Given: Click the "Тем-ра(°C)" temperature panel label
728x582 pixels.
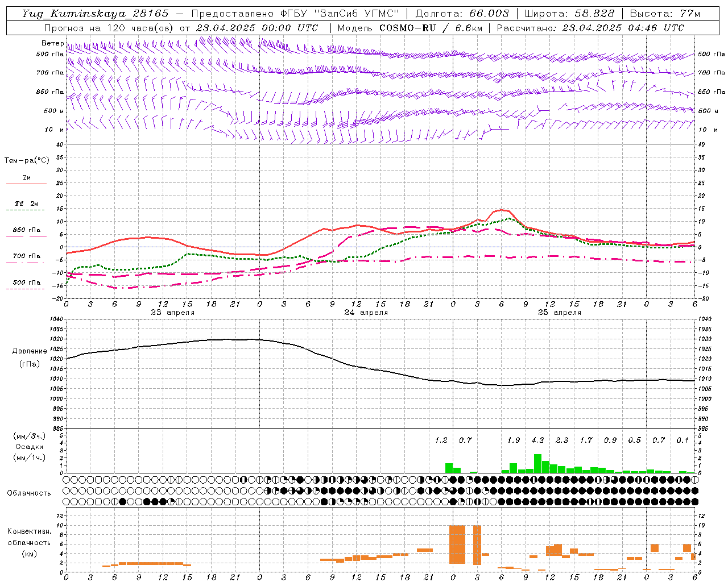Looking at the screenshot, I should (x=27, y=161).
